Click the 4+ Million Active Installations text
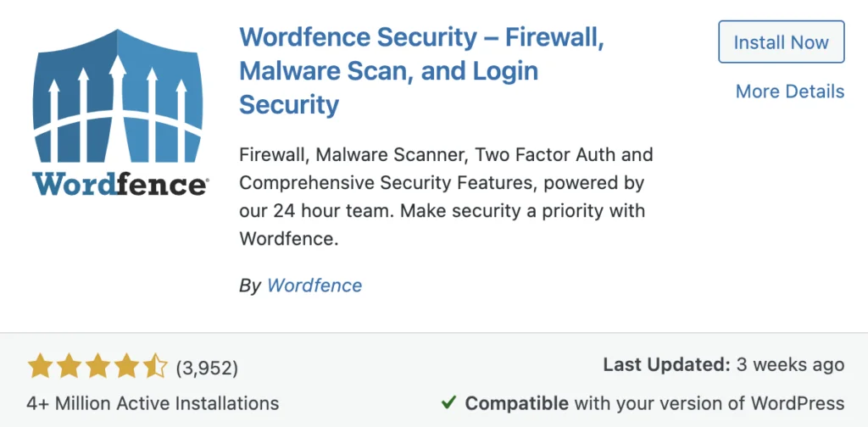The height and width of the screenshot is (427, 868). tap(153, 403)
